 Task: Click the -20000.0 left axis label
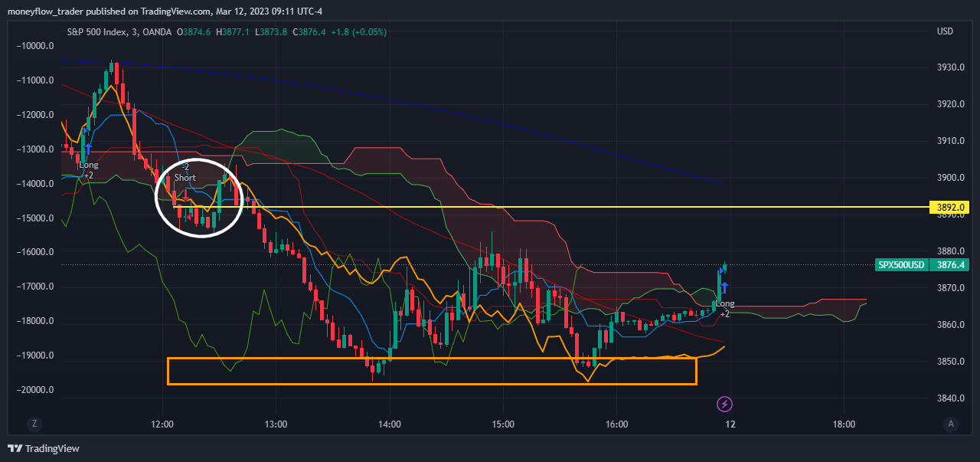click(x=34, y=390)
